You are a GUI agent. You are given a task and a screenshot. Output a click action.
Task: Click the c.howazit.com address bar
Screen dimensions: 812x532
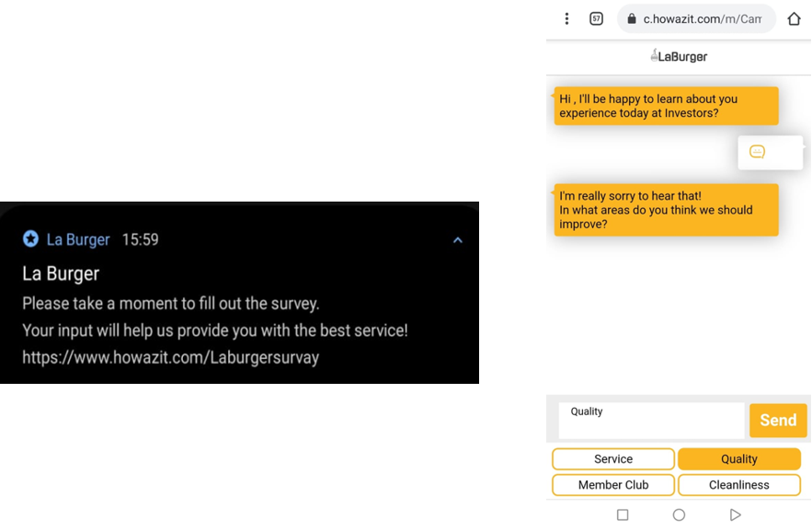point(696,19)
